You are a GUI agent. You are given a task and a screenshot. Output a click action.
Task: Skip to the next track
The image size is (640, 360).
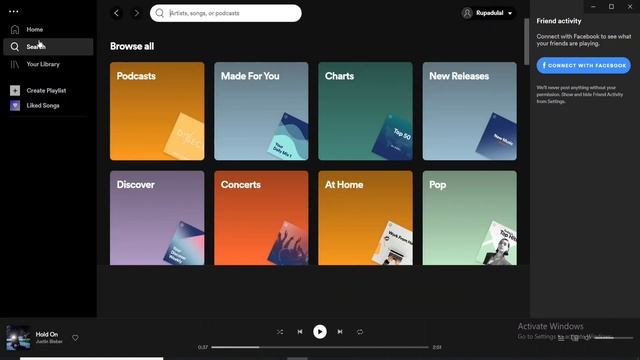click(340, 332)
